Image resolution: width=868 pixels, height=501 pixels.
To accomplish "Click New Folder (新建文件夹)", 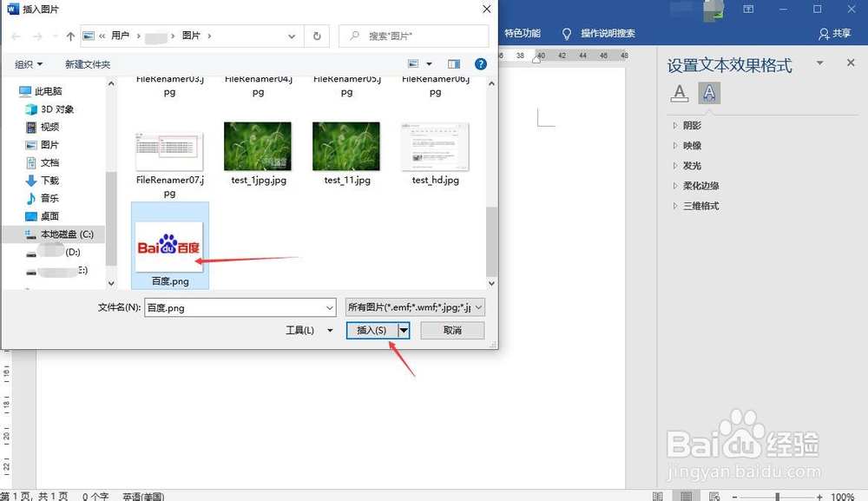I will pos(88,64).
